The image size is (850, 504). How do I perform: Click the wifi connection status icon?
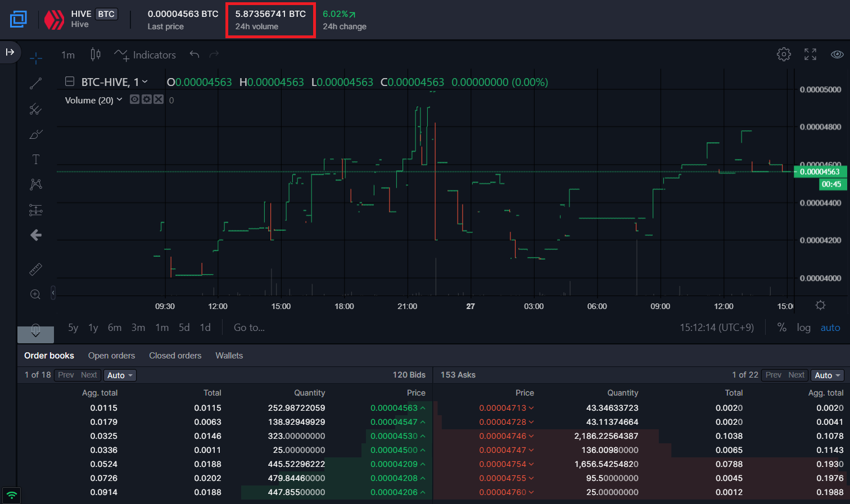point(11,496)
